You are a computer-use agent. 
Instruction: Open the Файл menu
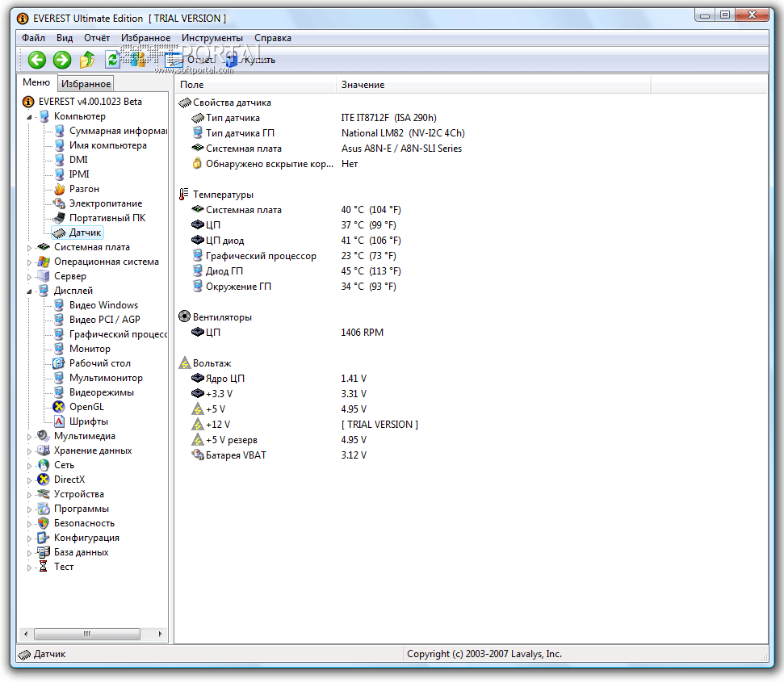click(33, 38)
